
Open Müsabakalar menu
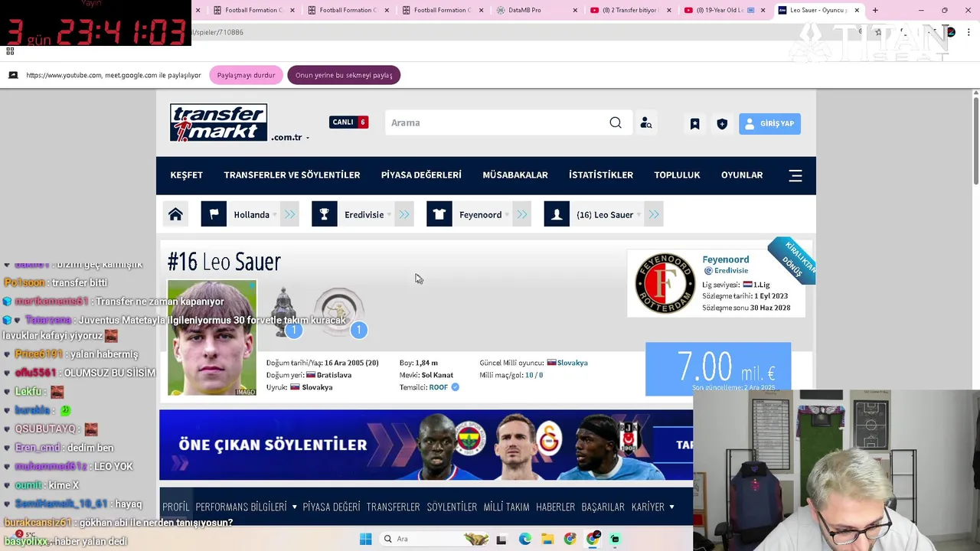pos(515,175)
